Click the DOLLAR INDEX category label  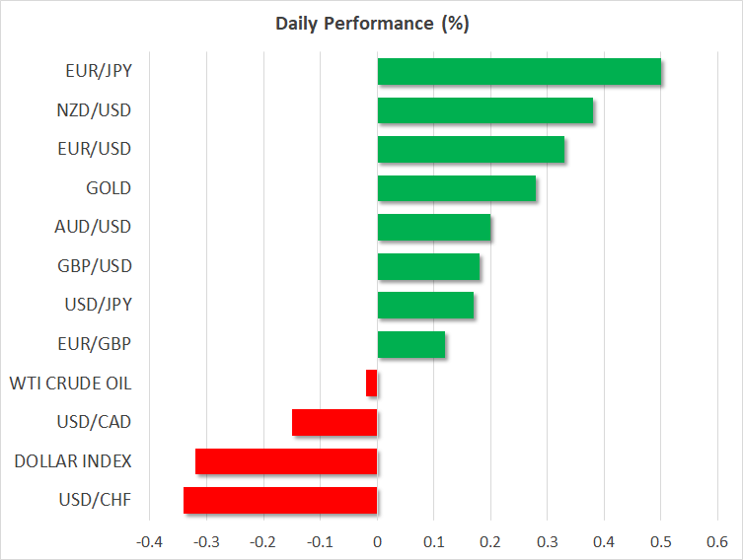tap(73, 461)
